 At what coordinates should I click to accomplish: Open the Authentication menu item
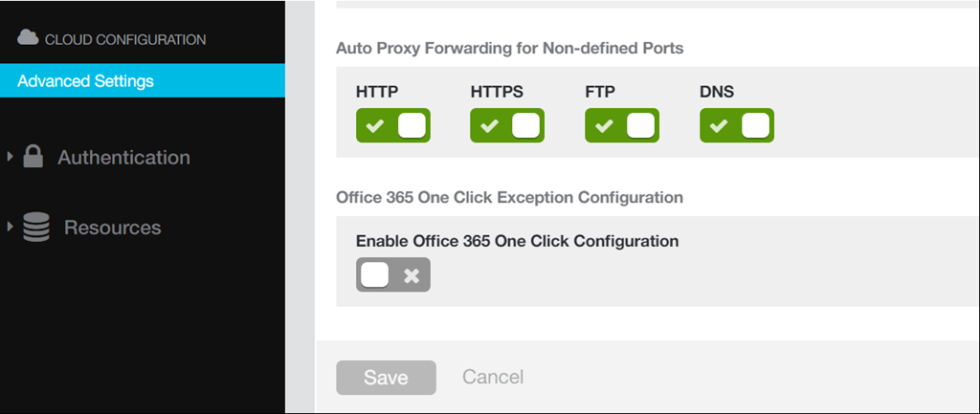[123, 158]
